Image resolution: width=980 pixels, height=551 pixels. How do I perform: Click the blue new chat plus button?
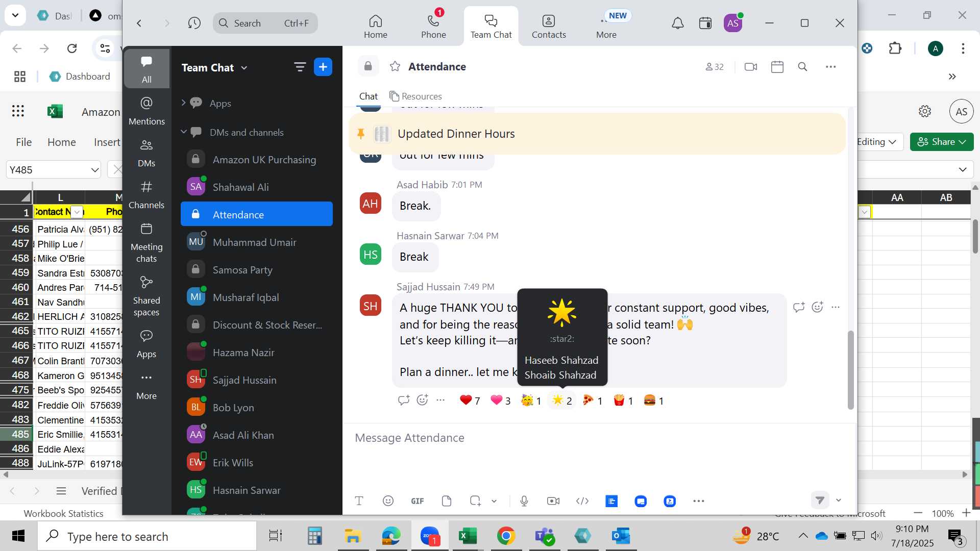[x=323, y=67]
